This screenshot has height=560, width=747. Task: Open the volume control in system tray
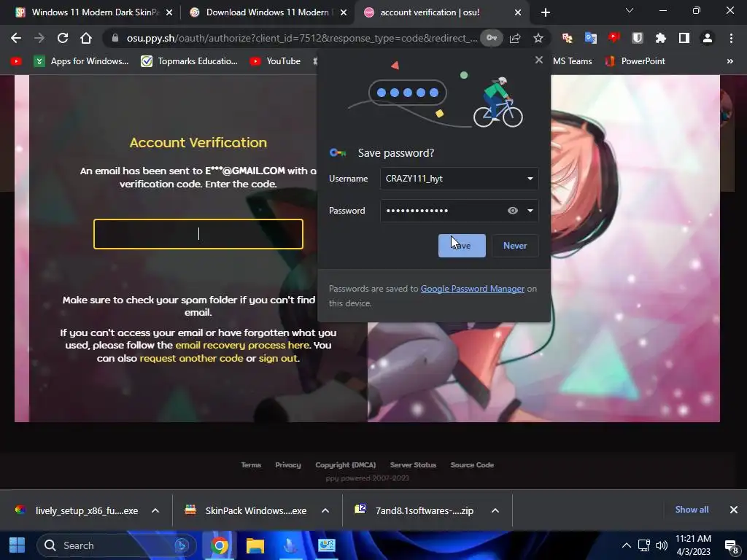662,545
